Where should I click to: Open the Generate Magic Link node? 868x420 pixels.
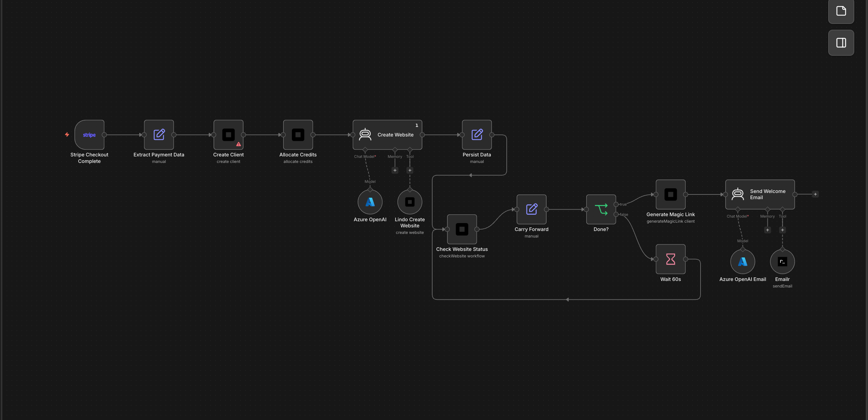pos(671,194)
